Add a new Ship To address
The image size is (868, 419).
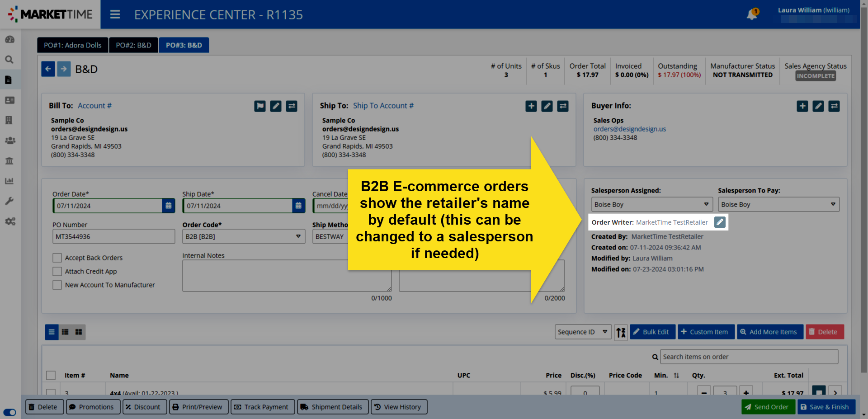(x=531, y=106)
